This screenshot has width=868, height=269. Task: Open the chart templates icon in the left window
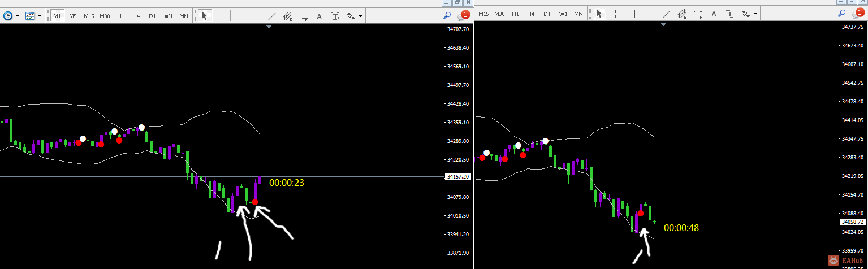30,16
